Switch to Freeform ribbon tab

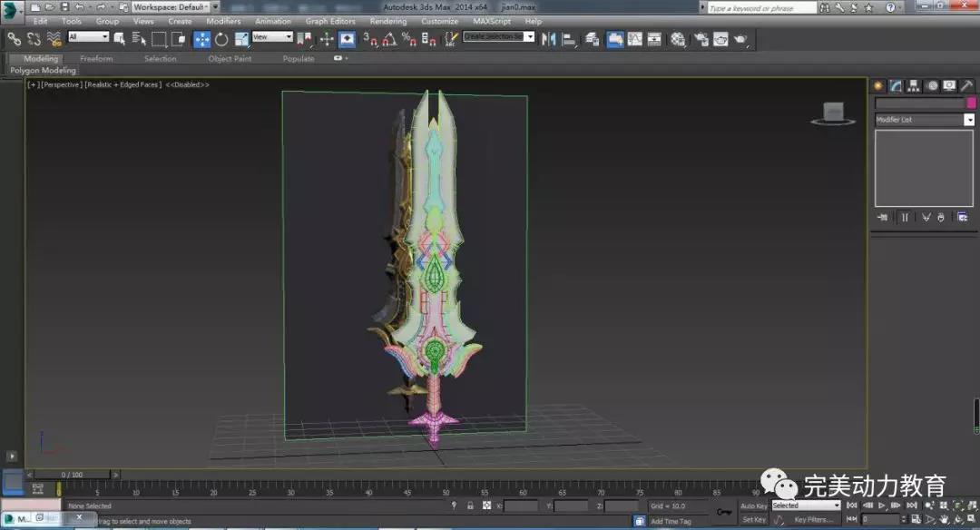[x=96, y=58]
